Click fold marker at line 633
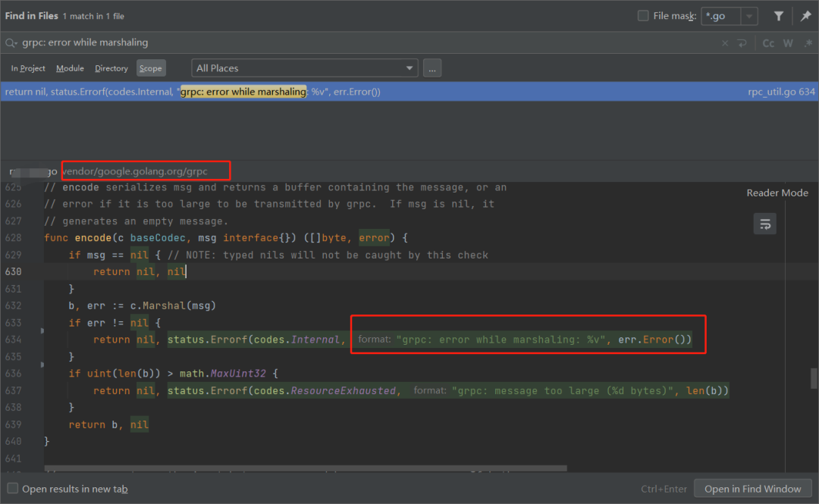The image size is (819, 504). click(42, 330)
